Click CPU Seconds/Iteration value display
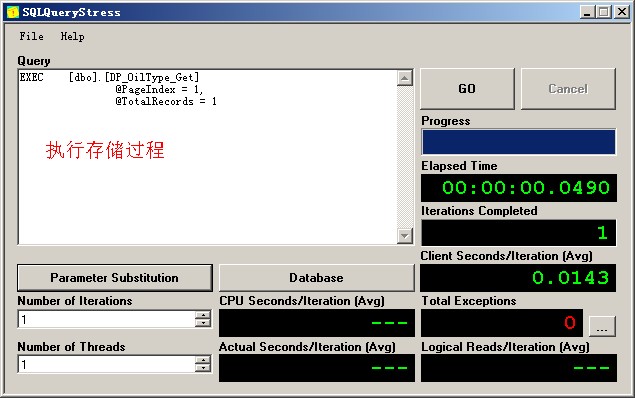The height and width of the screenshot is (398, 635). tap(317, 323)
